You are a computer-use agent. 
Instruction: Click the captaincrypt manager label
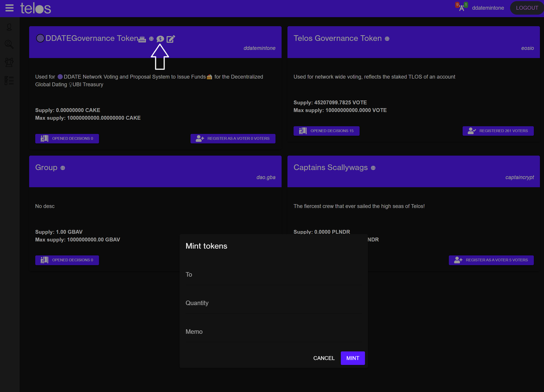pos(520,177)
